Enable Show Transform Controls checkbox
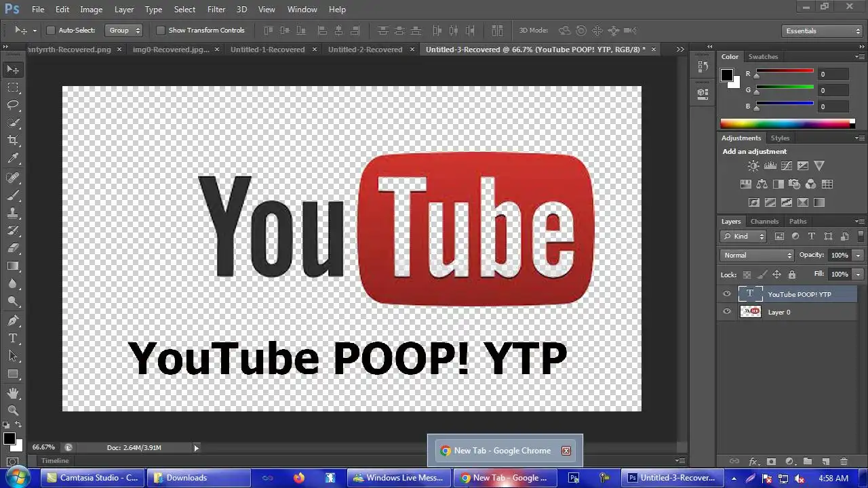The image size is (868, 488). tap(160, 30)
